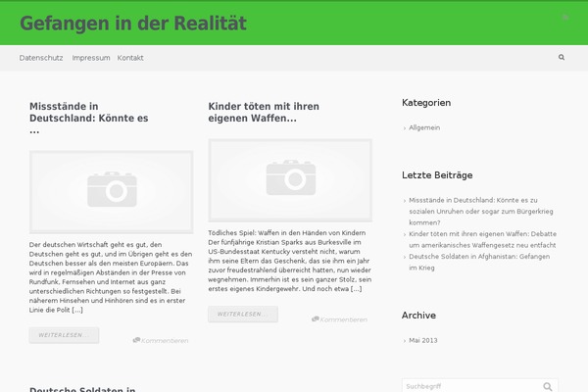Click comment bubble icon under Kinder töten post
The image size is (588, 392).
tap(316, 318)
